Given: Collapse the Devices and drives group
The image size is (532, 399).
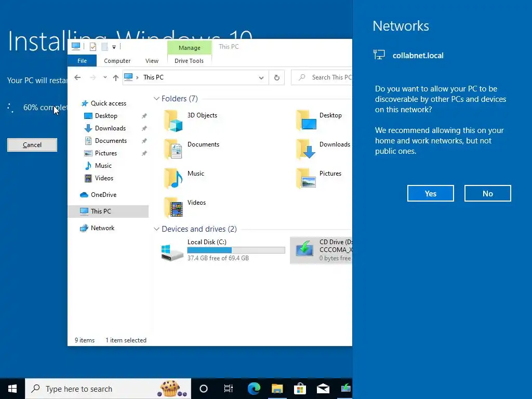Looking at the screenshot, I should coord(156,229).
